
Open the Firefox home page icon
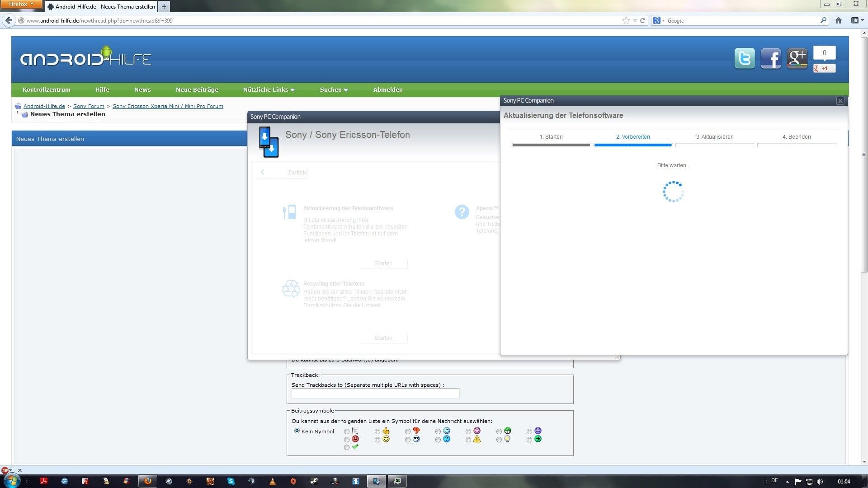(839, 20)
